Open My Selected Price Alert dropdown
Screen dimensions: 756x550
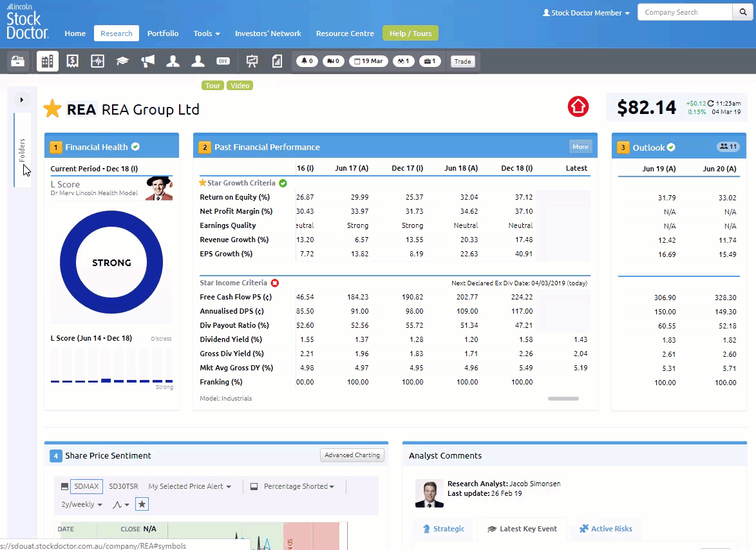189,486
